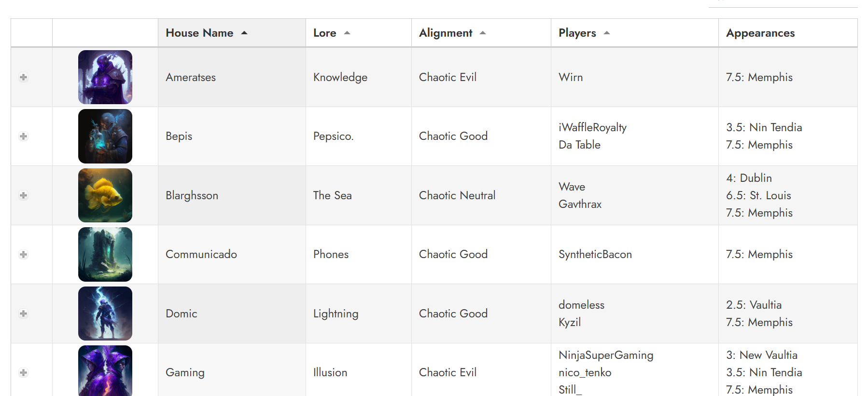Image resolution: width=868 pixels, height=396 pixels.
Task: Click the Domic row plus icon
Action: pyautogui.click(x=23, y=314)
